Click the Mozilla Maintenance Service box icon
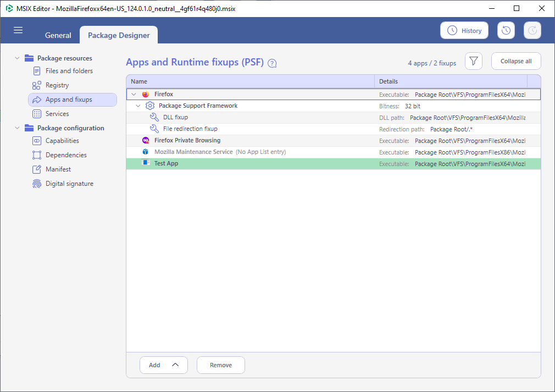Image resolution: width=555 pixels, height=392 pixels. pos(146,152)
